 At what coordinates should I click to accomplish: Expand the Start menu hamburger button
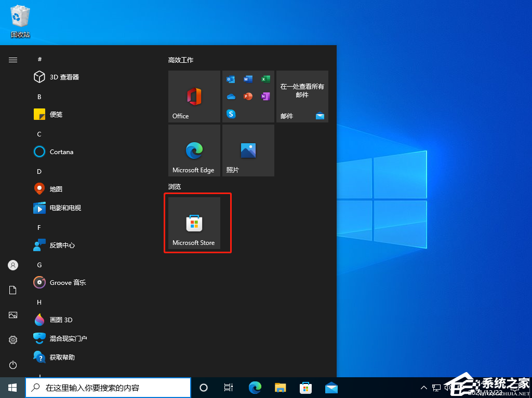coord(13,60)
